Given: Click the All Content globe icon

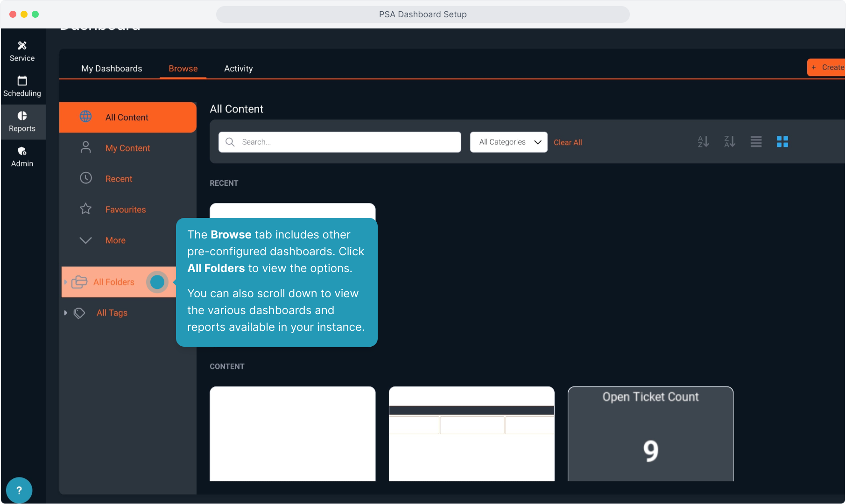Looking at the screenshot, I should click(86, 117).
